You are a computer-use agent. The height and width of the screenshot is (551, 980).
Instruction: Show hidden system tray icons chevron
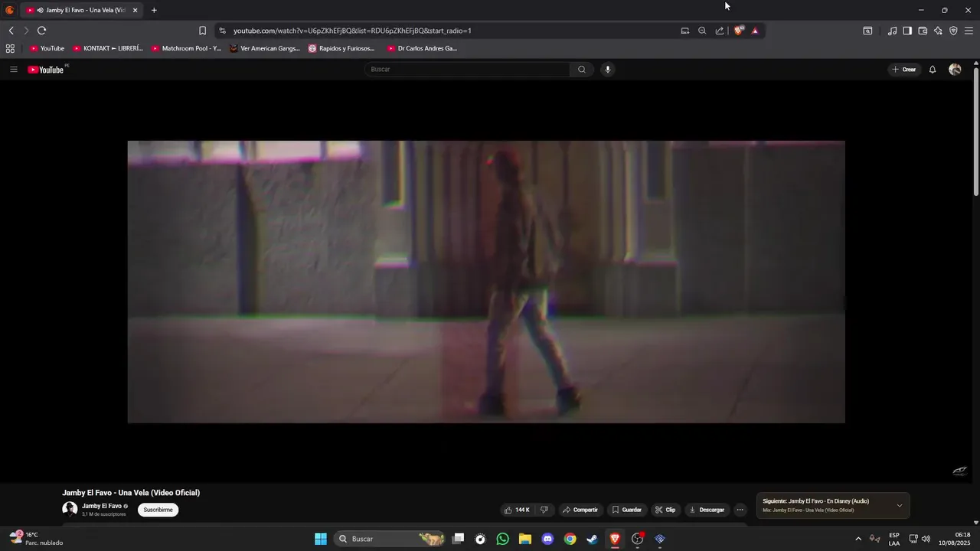point(858,539)
